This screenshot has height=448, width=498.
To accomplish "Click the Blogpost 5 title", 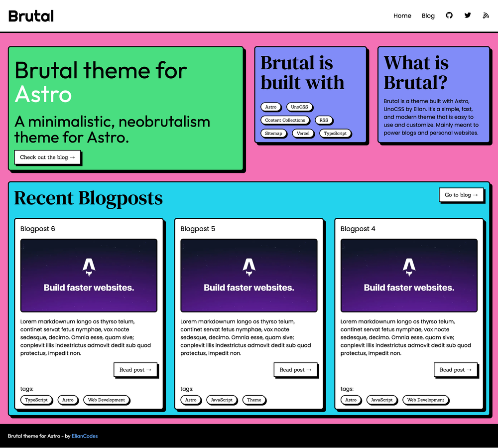I will (x=198, y=229).
